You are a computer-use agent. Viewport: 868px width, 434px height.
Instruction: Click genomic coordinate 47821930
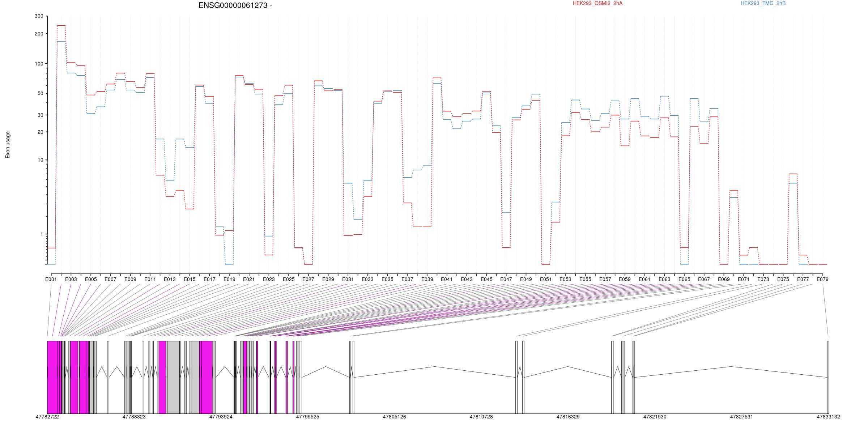pos(655,417)
